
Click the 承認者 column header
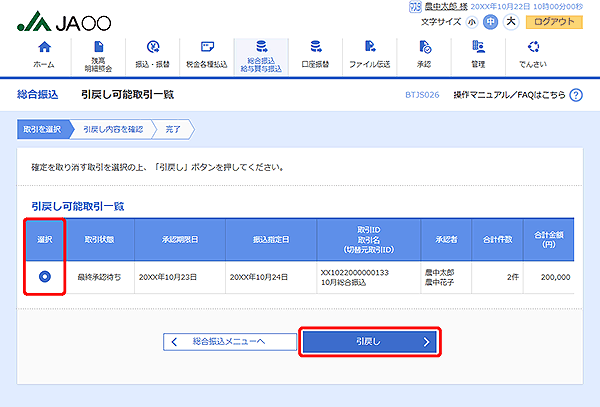pyautogui.click(x=446, y=239)
